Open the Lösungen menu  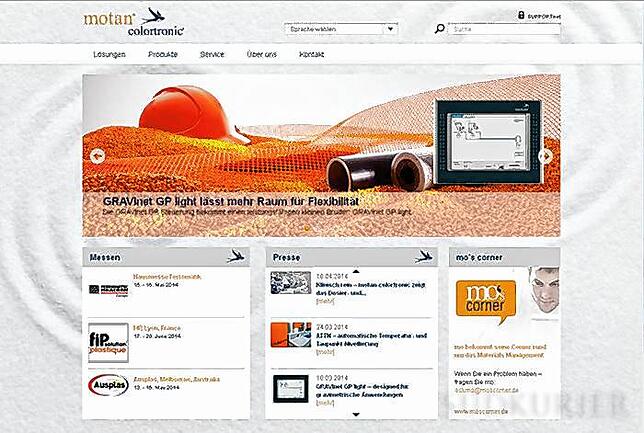[x=109, y=54]
